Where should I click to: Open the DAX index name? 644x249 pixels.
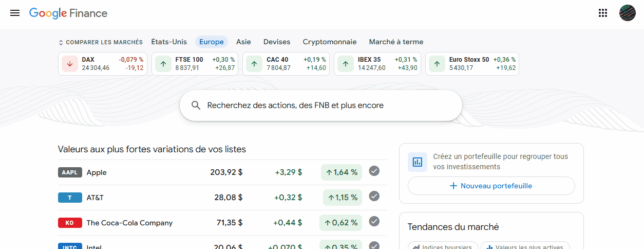[88, 60]
